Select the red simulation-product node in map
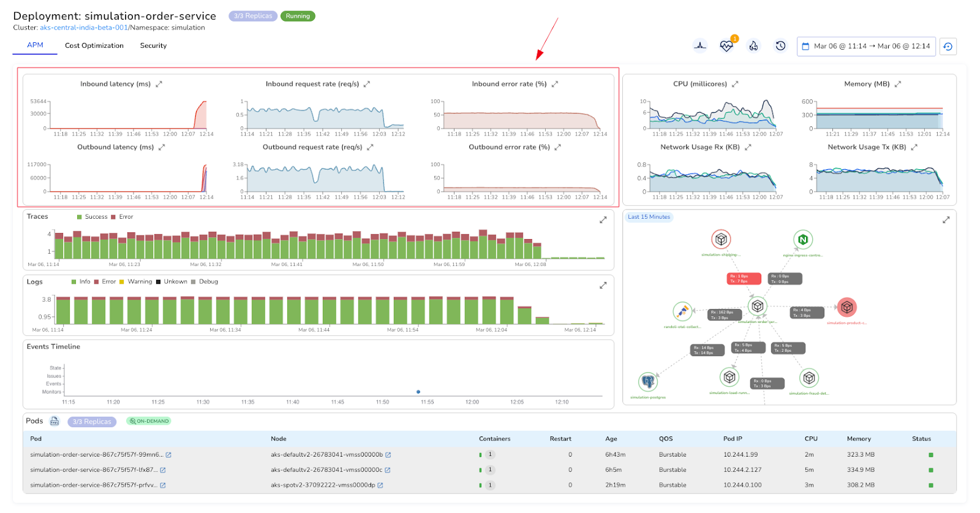This screenshot has width=980, height=513. point(847,307)
